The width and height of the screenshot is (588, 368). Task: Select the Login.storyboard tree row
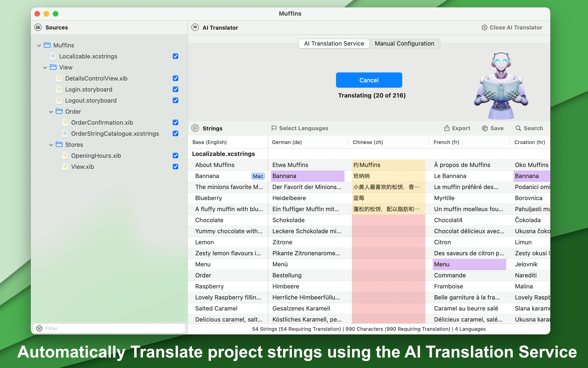109,89
